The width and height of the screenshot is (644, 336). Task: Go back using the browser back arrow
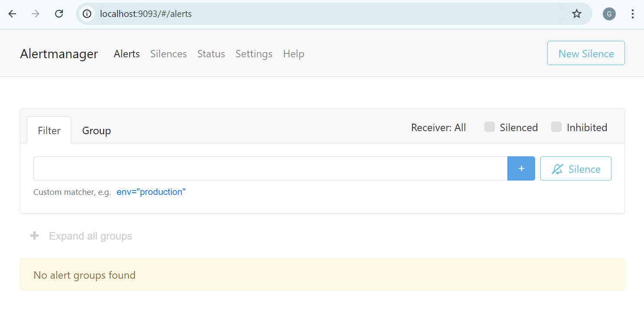pos(12,14)
